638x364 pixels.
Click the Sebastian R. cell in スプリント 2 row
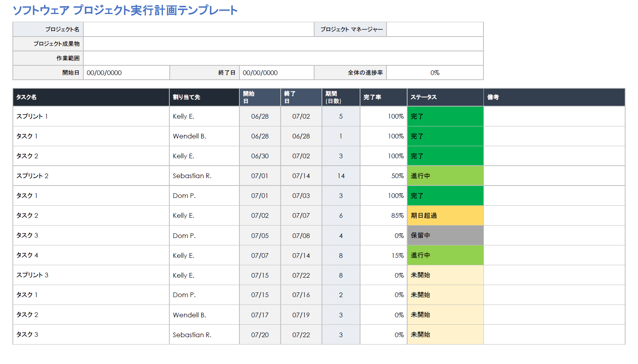[204, 176]
